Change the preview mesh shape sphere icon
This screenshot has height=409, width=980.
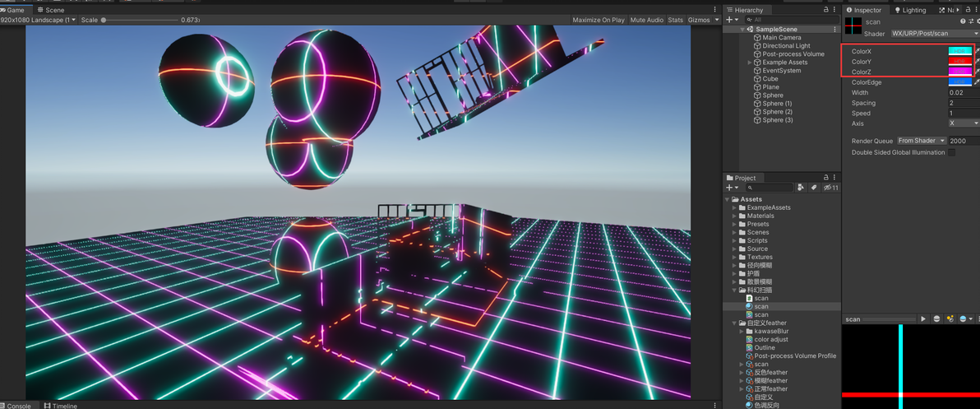coord(936,319)
